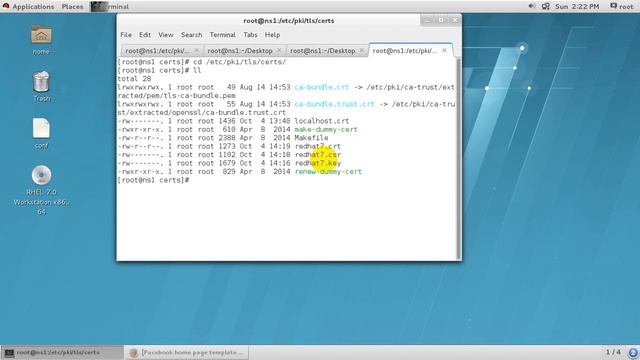Click Makefile in the listing

click(x=311, y=138)
